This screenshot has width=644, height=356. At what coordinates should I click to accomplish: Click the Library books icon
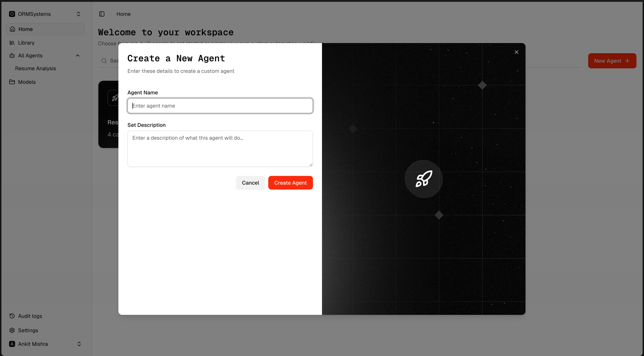pyautogui.click(x=12, y=43)
